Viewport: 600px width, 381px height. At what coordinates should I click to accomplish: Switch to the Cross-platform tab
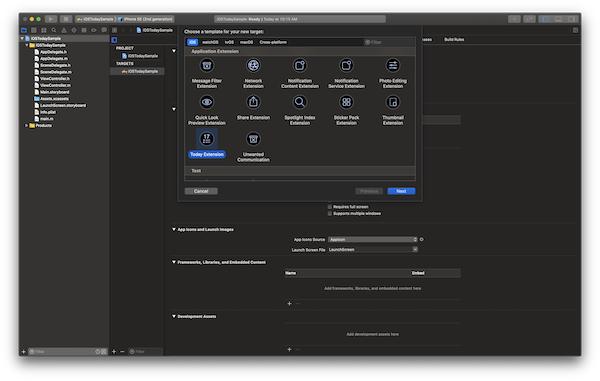[273, 42]
